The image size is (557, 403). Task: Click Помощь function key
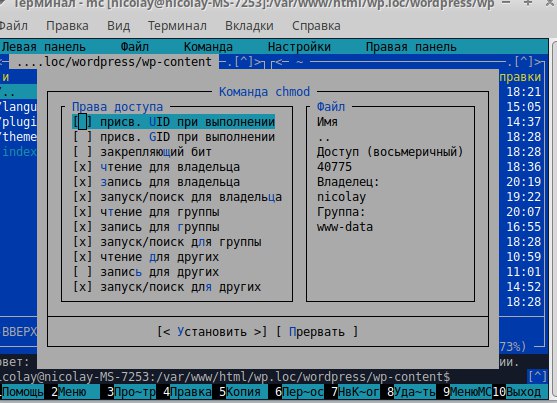22,392
